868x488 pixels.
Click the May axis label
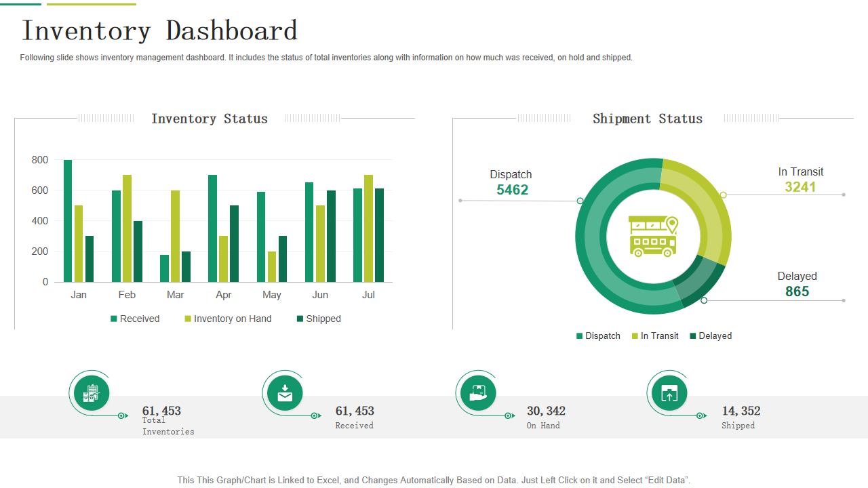[271, 295]
